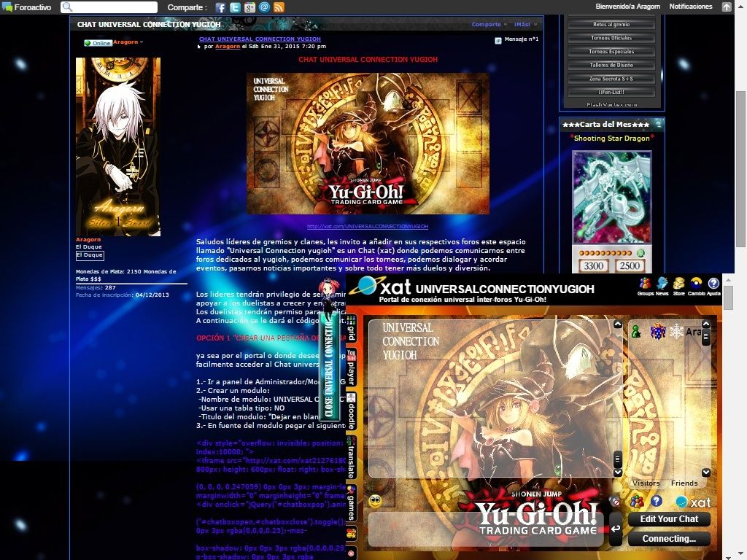
Task: Click the small xat logo above Edit Your Chat
Action: point(693,502)
